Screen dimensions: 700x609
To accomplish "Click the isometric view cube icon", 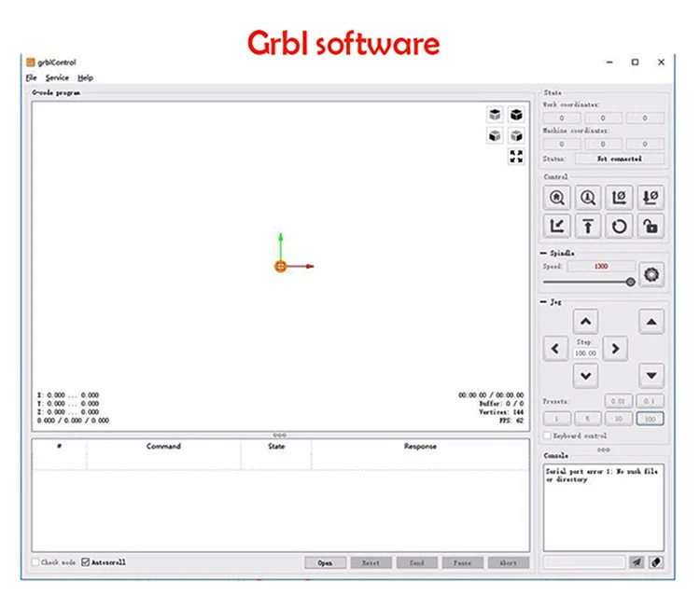I will pyautogui.click(x=516, y=115).
